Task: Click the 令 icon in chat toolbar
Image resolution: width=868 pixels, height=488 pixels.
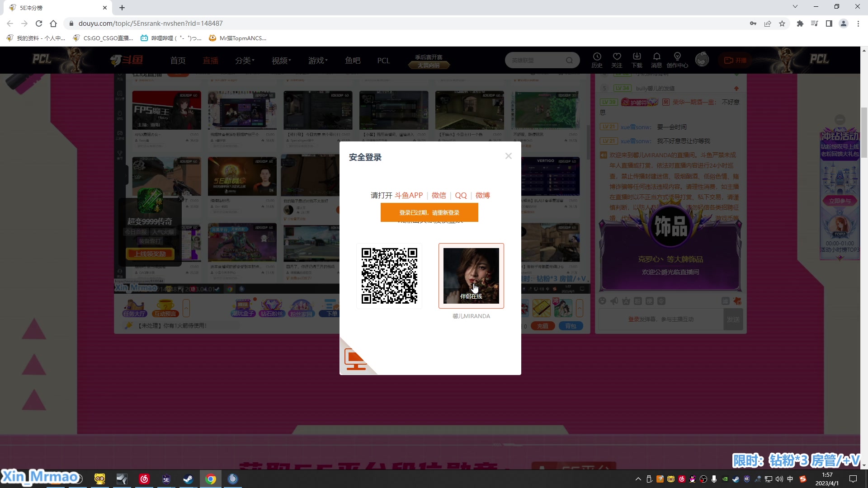Action: coord(661,301)
